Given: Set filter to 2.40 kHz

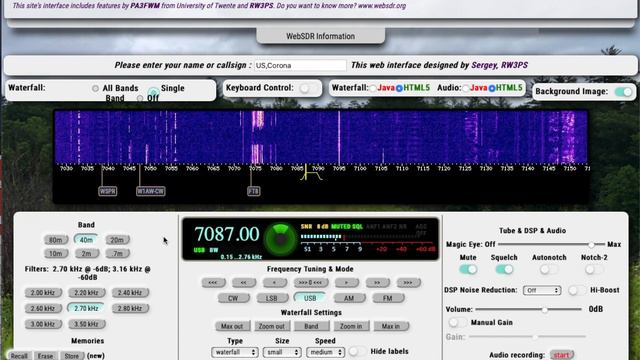Looking at the screenshot, I should click(x=130, y=293).
